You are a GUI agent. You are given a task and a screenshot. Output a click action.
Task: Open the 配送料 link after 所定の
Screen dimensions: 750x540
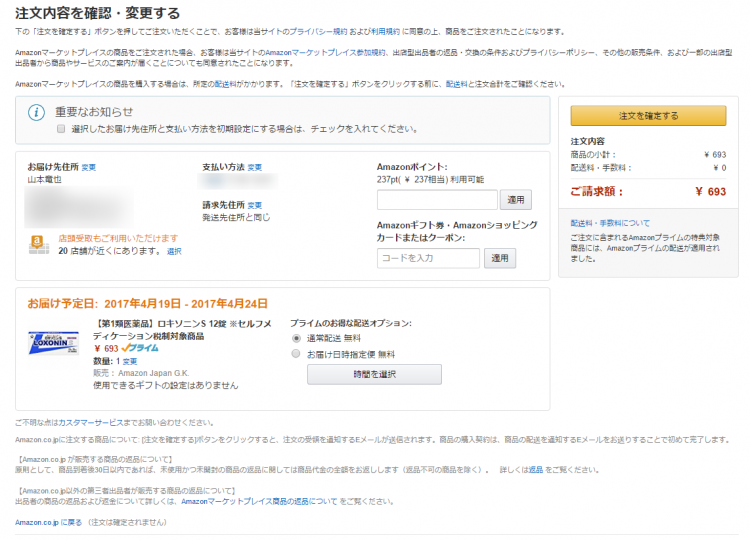(x=225, y=84)
